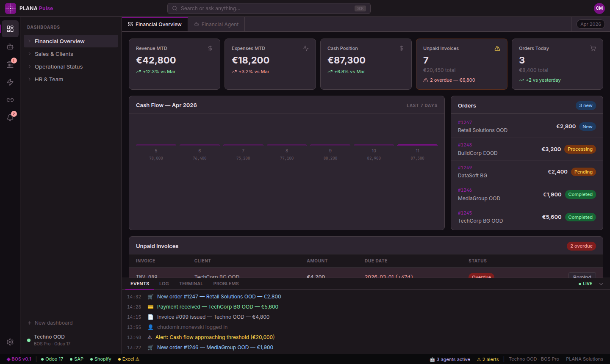Click the PLANA Pulse logo icon

[11, 8]
